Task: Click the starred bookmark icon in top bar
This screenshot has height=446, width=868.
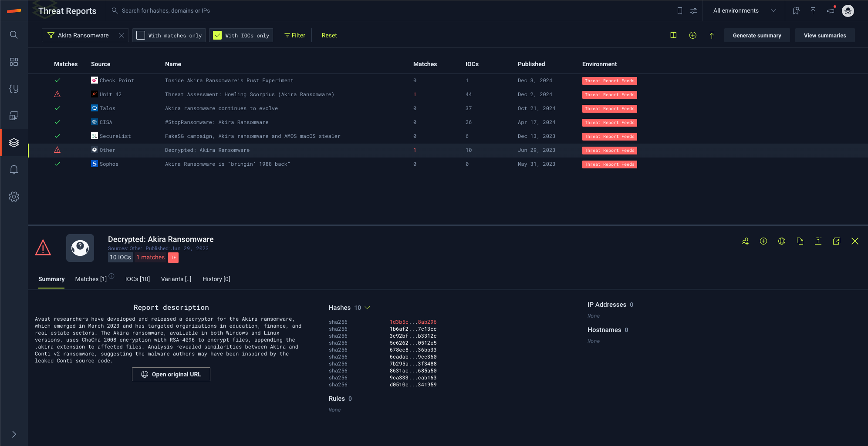Action: click(x=796, y=11)
